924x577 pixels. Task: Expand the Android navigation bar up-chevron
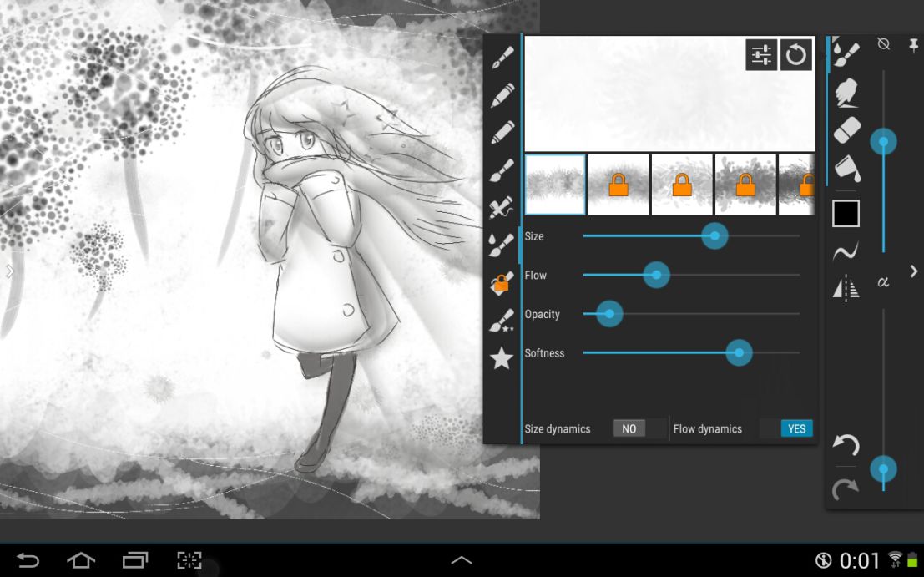coord(462,560)
